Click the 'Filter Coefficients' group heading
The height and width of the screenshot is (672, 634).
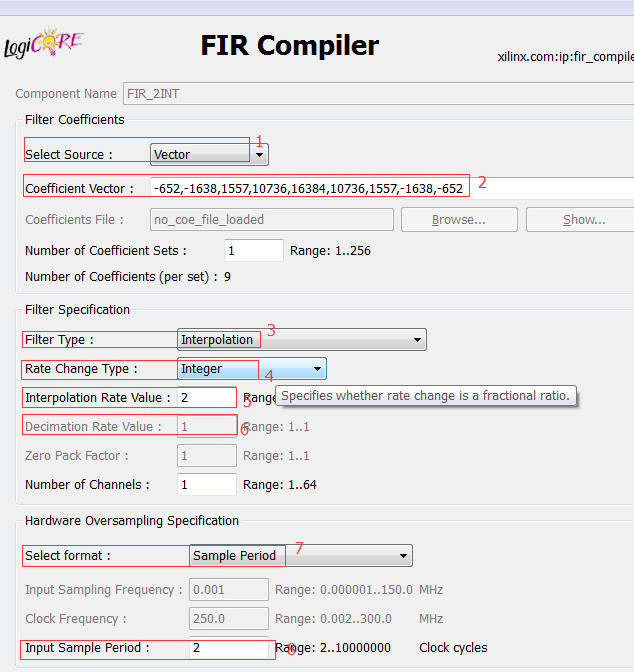(75, 120)
